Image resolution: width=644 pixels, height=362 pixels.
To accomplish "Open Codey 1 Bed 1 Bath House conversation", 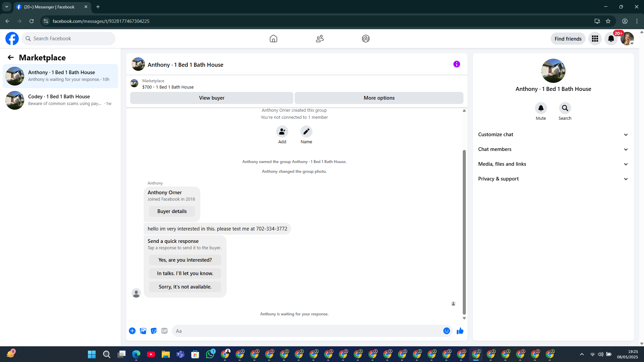I will pyautogui.click(x=60, y=100).
